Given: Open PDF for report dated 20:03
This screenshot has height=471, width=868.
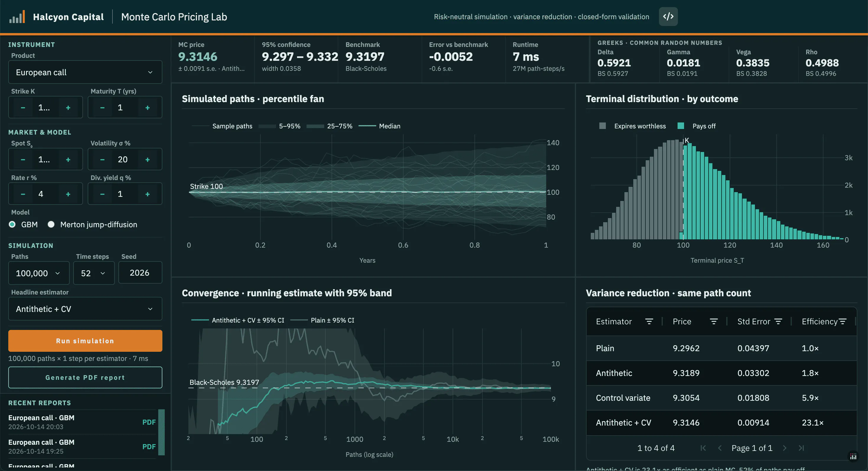Looking at the screenshot, I should tap(149, 422).
